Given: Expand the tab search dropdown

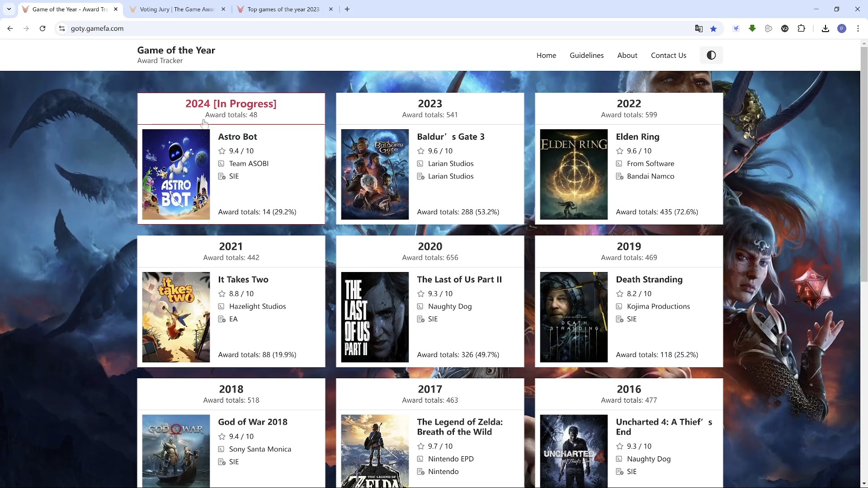Looking at the screenshot, I should pos(9,9).
